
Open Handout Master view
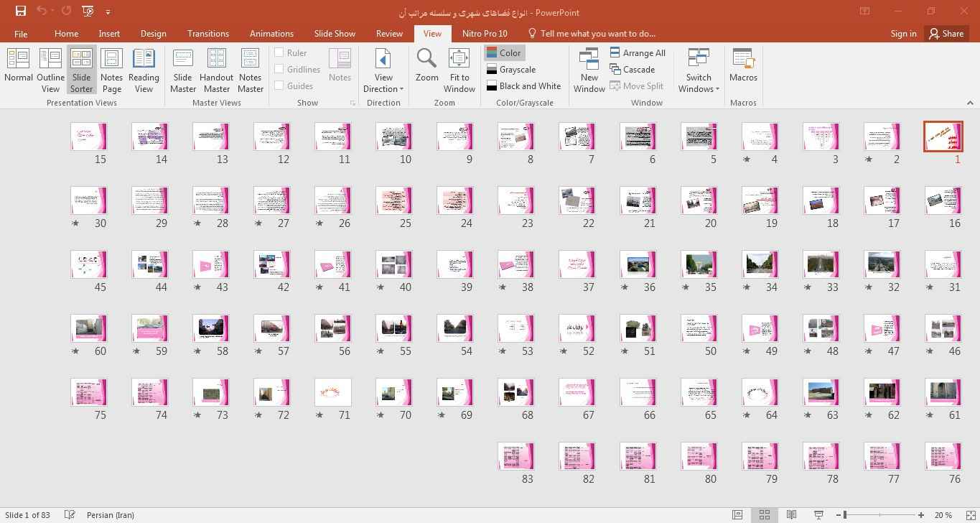click(216, 69)
